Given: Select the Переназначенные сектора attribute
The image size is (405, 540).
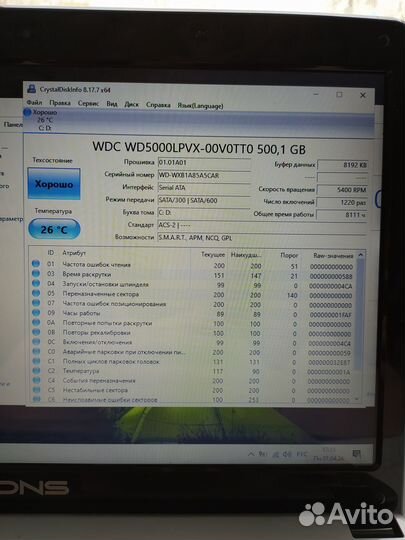Looking at the screenshot, I should click(101, 294).
